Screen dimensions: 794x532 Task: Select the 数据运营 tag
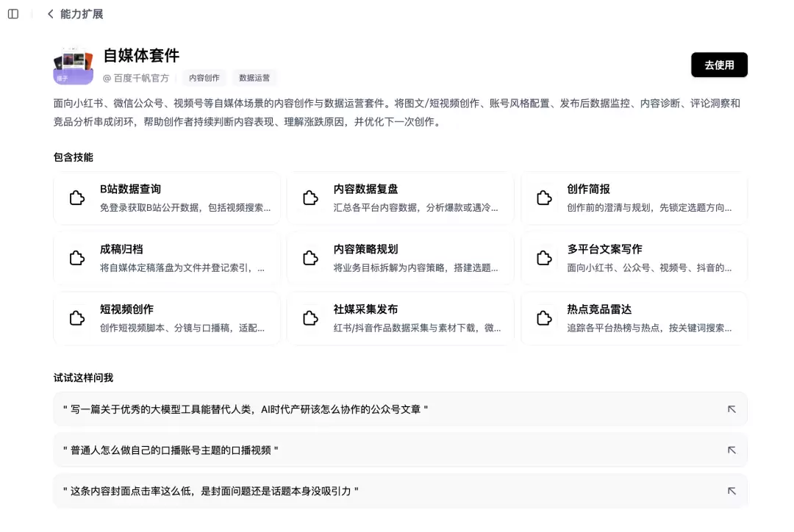pos(254,78)
